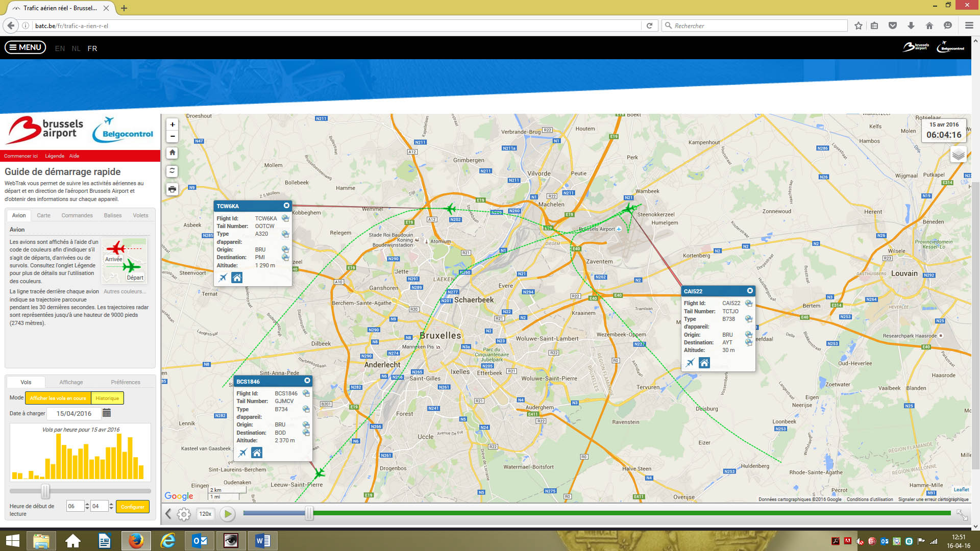Zoom in on the map with plus button
The height and width of the screenshot is (551, 980).
point(173,124)
